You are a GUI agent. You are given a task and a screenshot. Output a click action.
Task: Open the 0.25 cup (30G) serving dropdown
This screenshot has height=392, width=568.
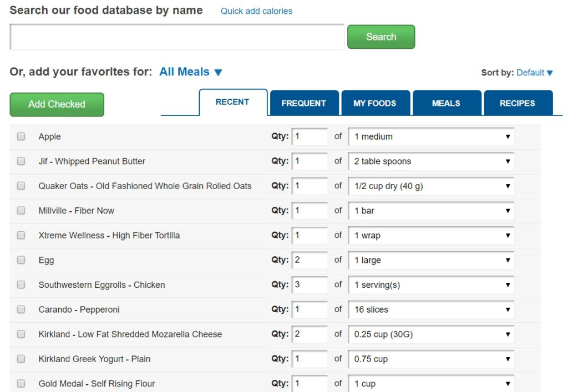[x=431, y=334]
